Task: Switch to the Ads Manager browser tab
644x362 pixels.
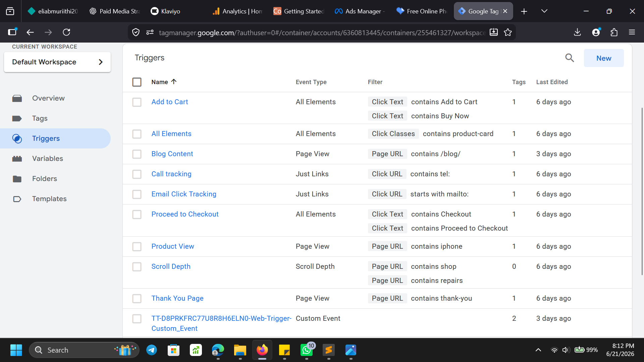Action: tap(360, 11)
